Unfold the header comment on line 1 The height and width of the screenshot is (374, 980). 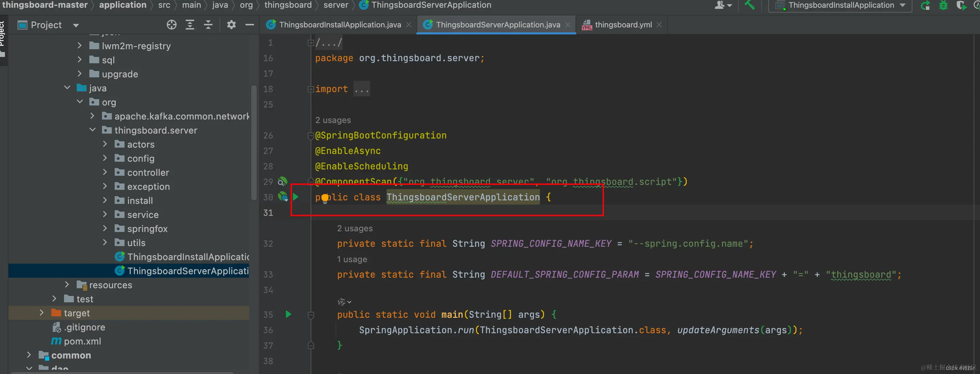tap(311, 43)
